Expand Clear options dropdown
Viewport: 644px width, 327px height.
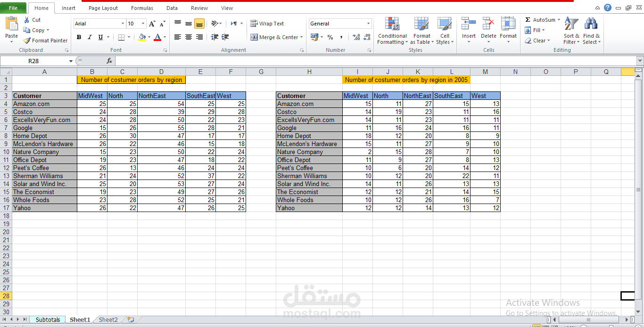(x=549, y=41)
